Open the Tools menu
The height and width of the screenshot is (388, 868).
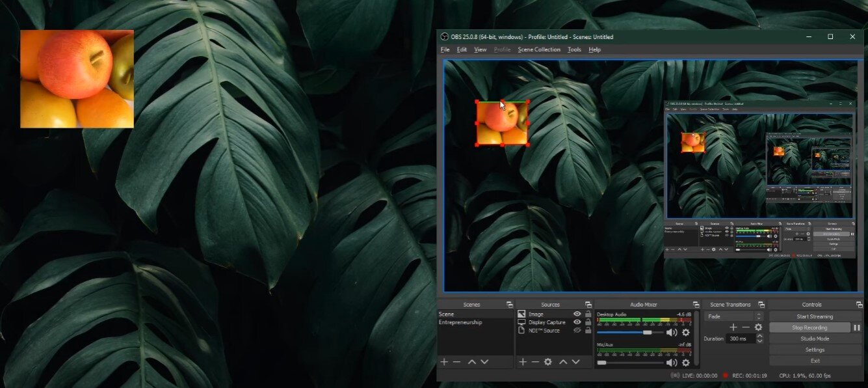pyautogui.click(x=574, y=49)
